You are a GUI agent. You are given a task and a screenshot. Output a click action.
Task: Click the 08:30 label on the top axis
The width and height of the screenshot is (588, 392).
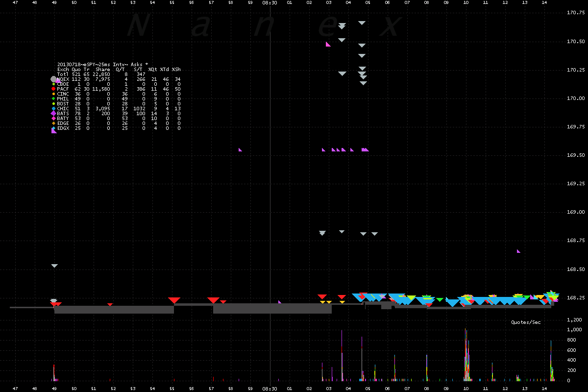[x=270, y=3]
